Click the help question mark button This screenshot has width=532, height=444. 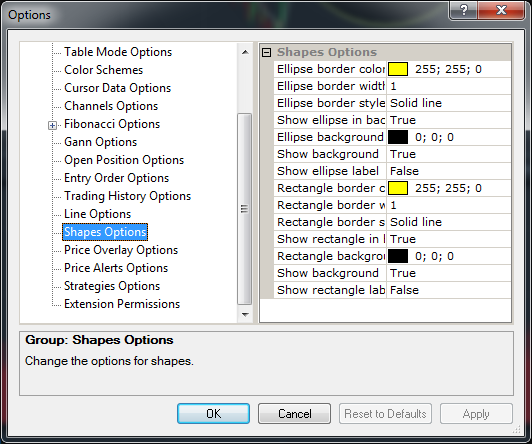463,10
